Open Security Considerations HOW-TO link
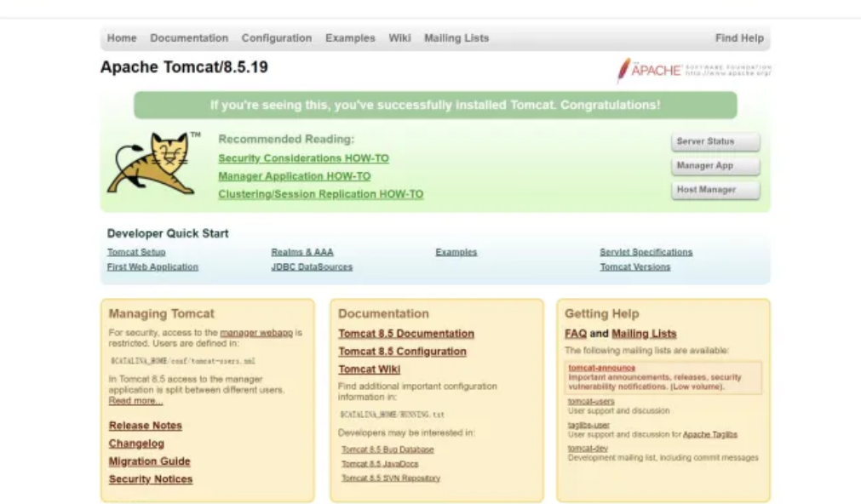The height and width of the screenshot is (504, 861). [304, 158]
